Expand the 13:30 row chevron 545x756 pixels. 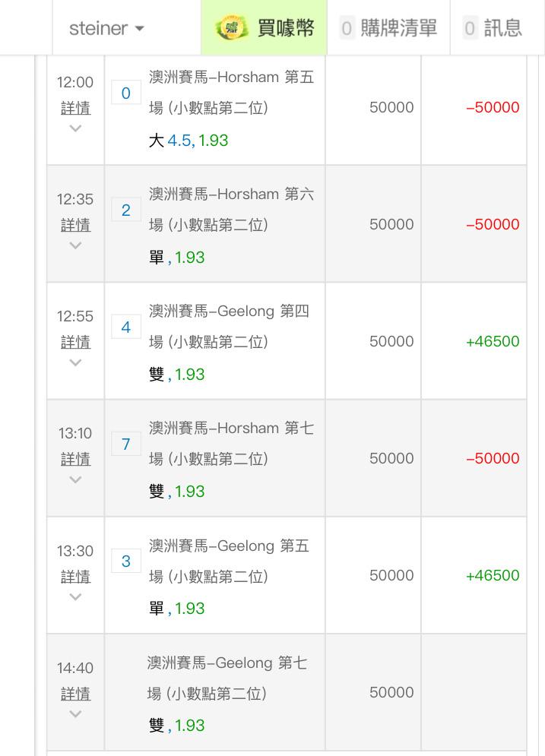pyautogui.click(x=75, y=597)
